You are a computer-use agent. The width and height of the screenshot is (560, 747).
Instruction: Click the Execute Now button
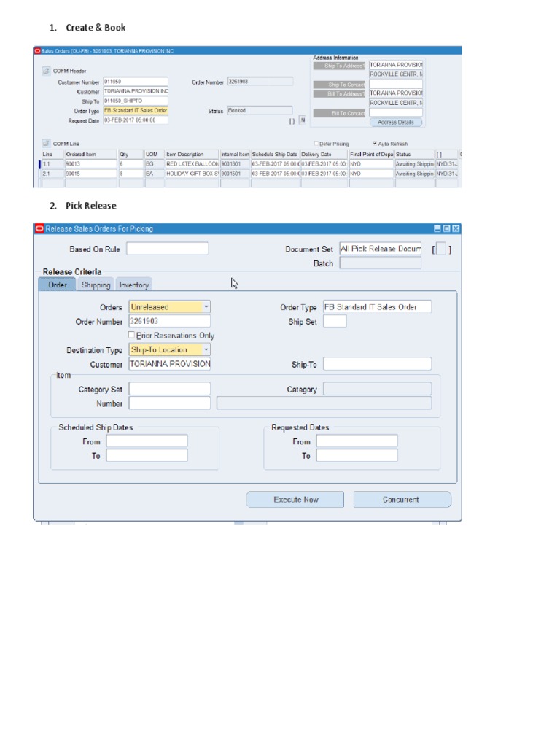pyautogui.click(x=295, y=499)
